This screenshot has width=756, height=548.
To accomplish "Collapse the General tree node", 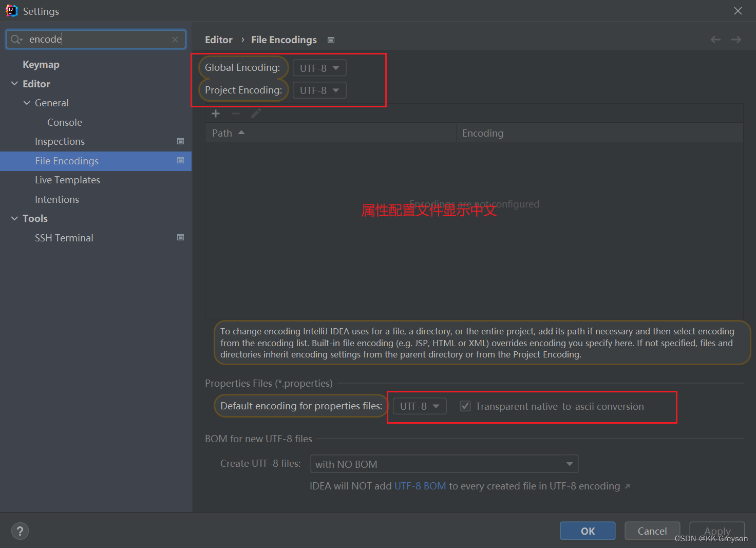I will 27,103.
